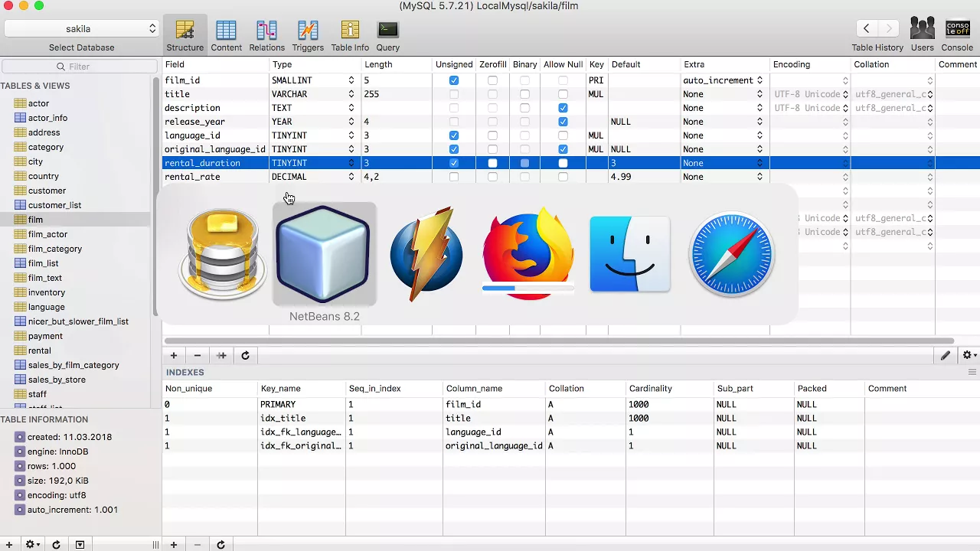Toggle Unsigned for rental_duration

click(454, 163)
